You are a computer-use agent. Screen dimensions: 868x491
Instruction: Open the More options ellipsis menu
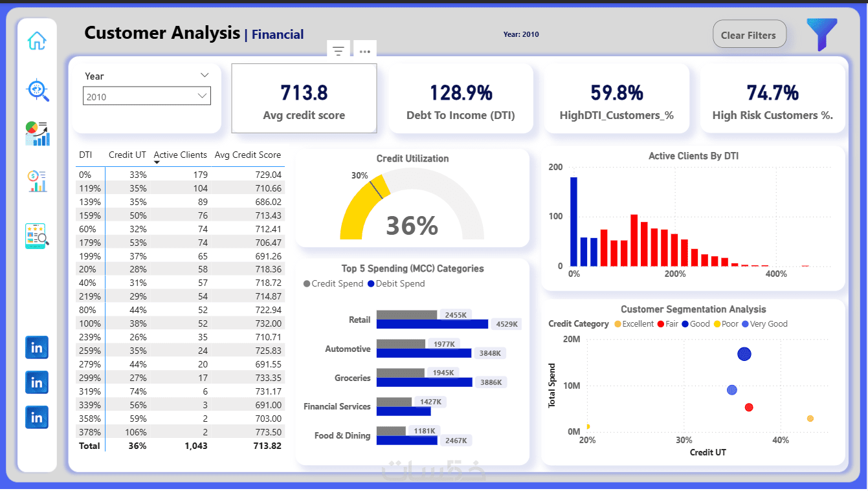pos(364,51)
